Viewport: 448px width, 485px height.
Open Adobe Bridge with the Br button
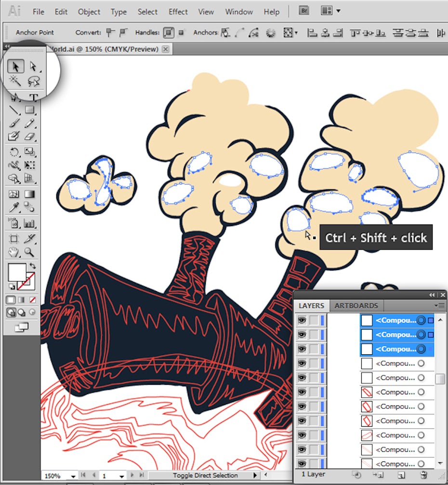(303, 11)
